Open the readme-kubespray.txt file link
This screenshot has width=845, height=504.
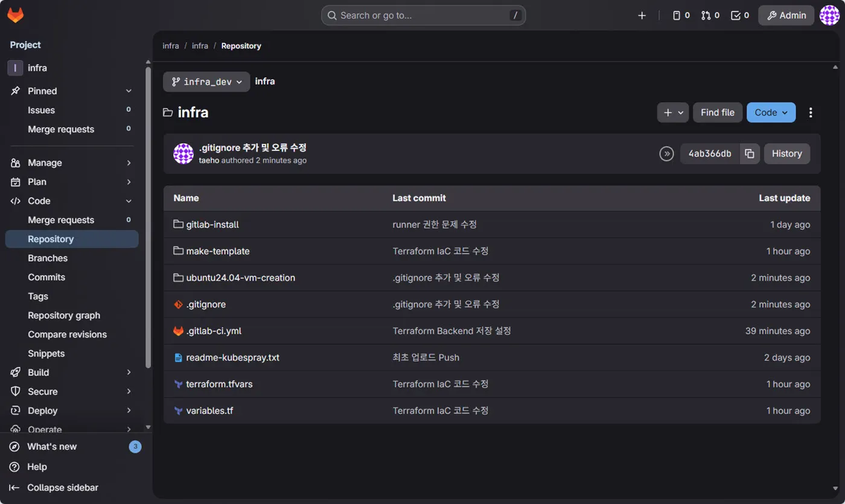click(233, 357)
